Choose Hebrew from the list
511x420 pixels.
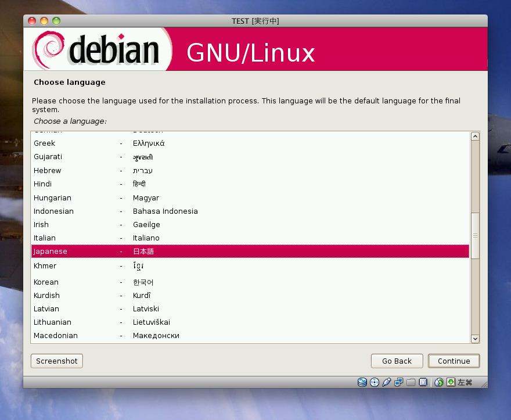coord(250,171)
